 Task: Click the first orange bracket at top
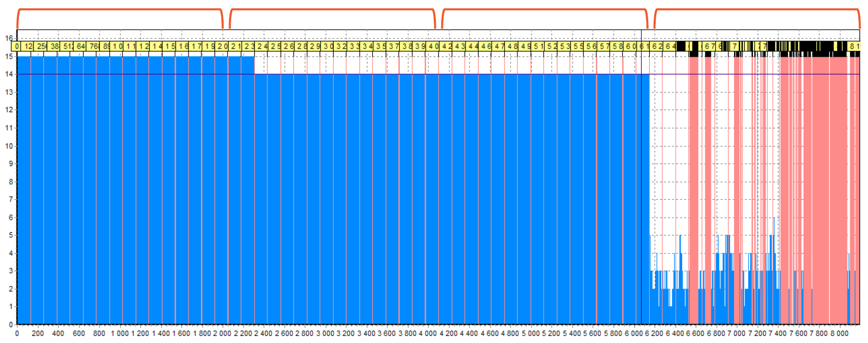click(x=120, y=10)
